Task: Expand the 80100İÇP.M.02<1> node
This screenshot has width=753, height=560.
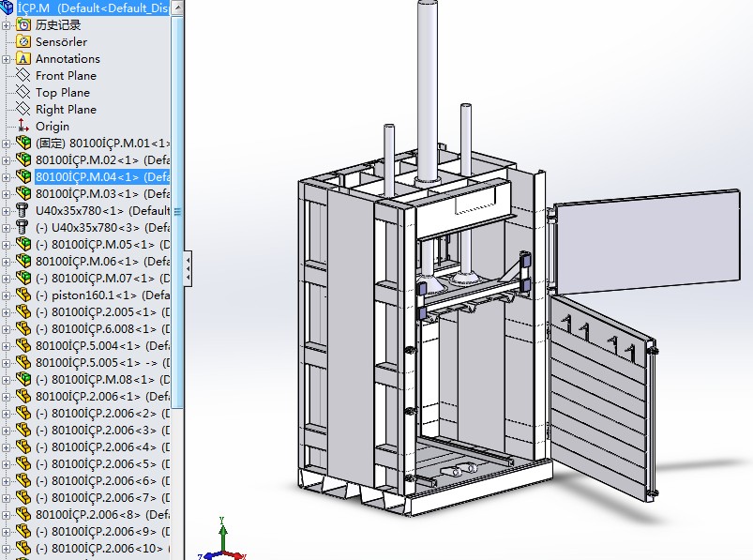Action: pos(6,160)
